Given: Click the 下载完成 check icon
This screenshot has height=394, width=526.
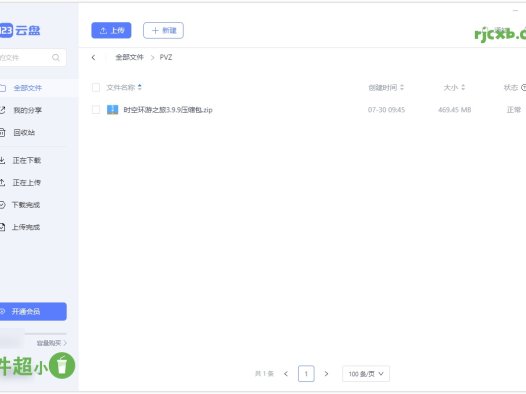Looking at the screenshot, I should pos(2,205).
